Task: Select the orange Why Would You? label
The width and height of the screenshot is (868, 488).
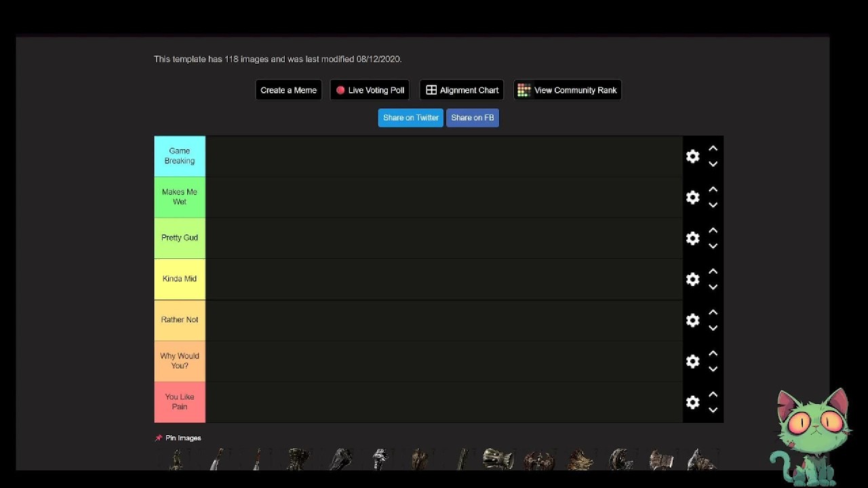Action: coord(180,361)
